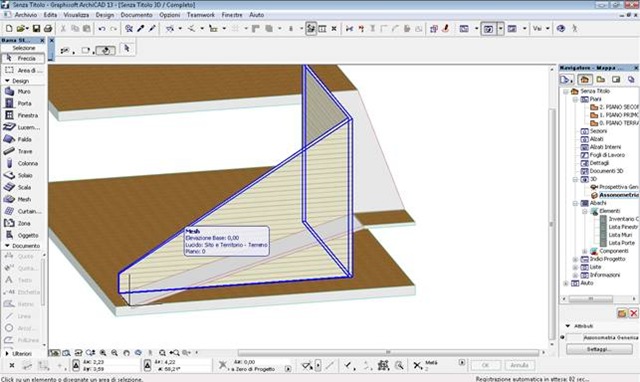Image resolution: width=640 pixels, height=382 pixels.
Task: Select the Solaio slab tool
Action: (23, 175)
